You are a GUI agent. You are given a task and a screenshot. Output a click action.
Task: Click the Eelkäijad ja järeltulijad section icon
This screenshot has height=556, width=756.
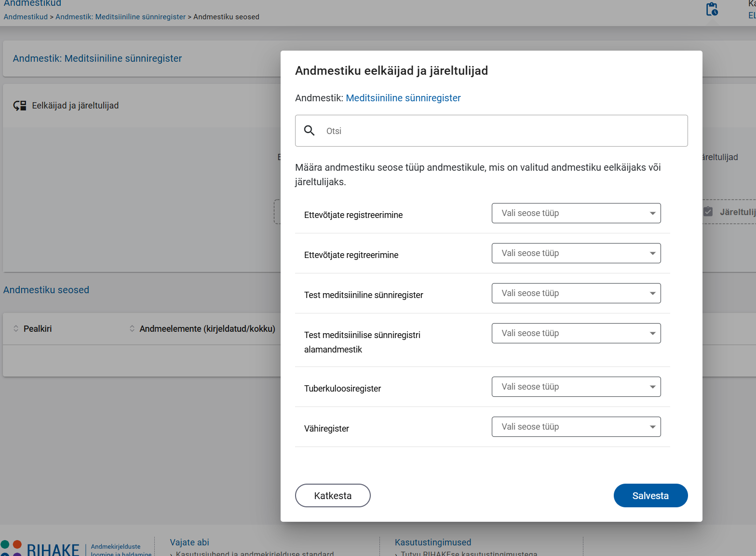click(x=20, y=106)
